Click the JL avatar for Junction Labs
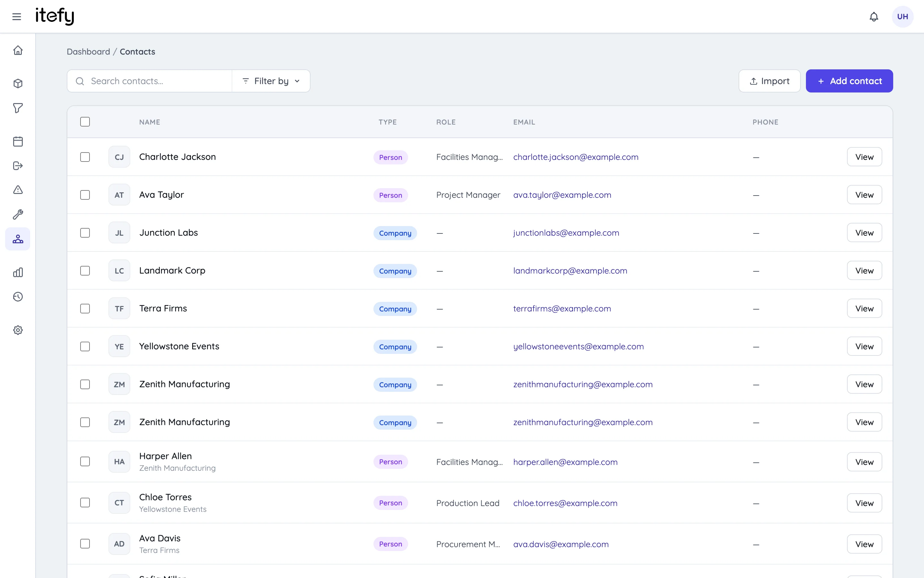This screenshot has width=924, height=578. coord(119,232)
